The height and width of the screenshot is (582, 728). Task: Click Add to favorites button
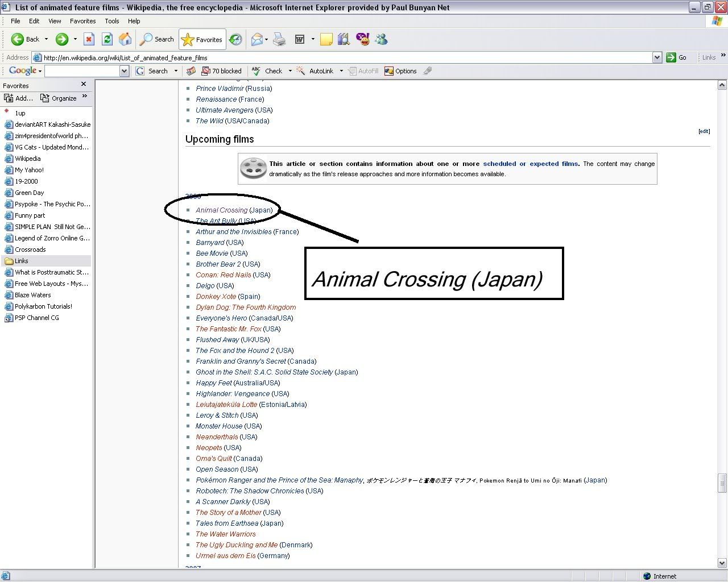point(19,98)
